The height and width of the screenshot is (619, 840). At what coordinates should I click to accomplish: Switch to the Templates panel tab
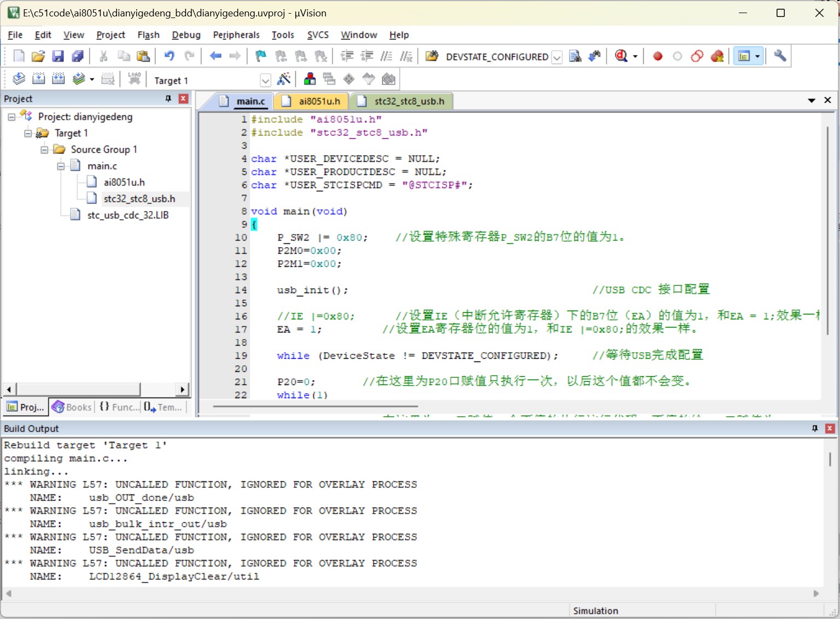coord(163,407)
